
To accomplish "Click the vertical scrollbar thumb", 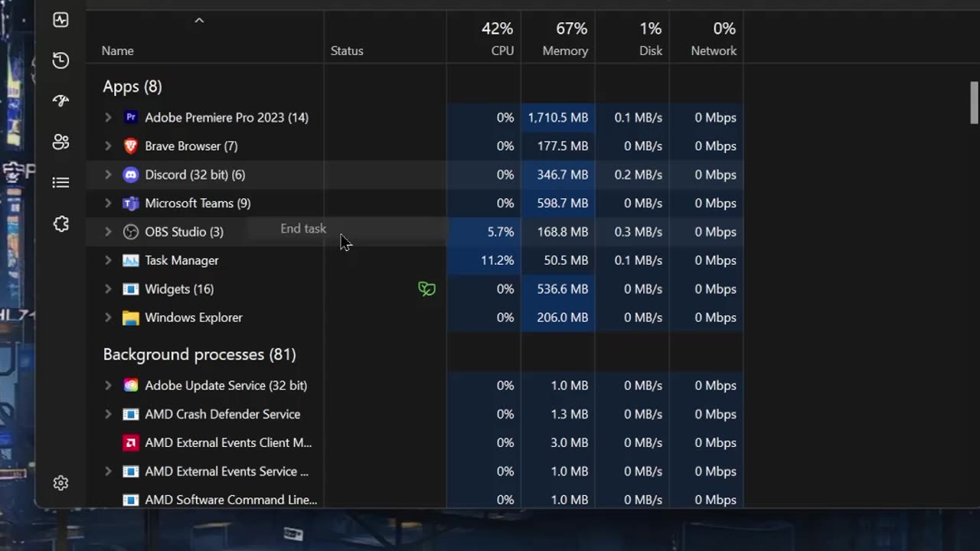I will pos(974,102).
